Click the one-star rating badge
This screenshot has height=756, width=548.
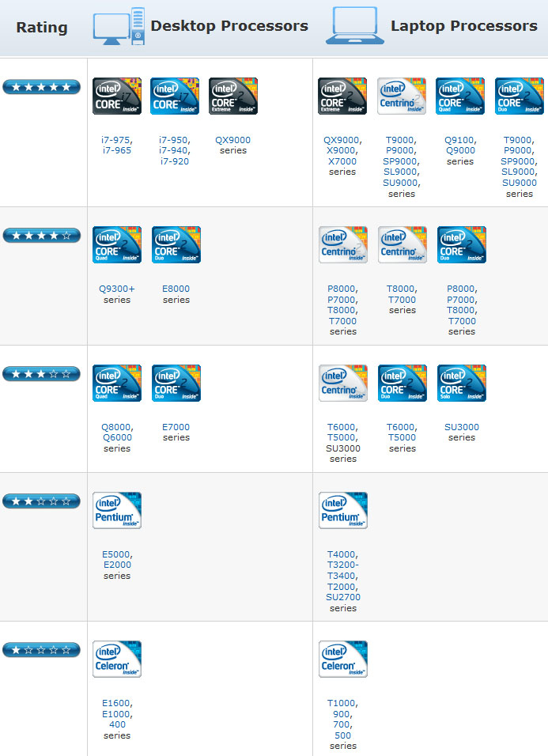coord(41,650)
